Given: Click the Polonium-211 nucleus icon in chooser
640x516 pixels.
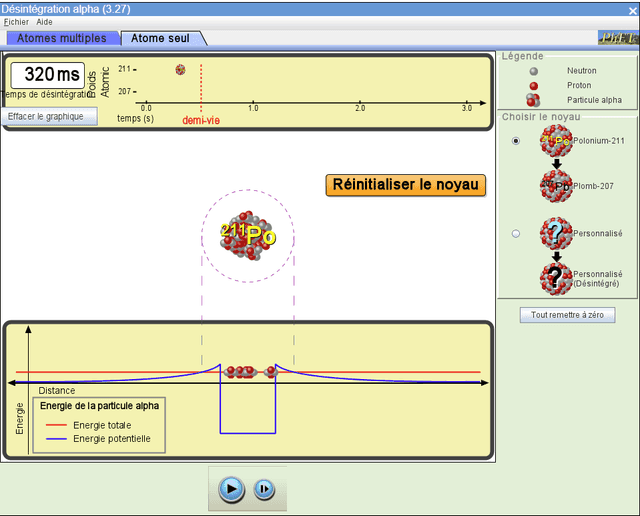Looking at the screenshot, I should pos(556,141).
